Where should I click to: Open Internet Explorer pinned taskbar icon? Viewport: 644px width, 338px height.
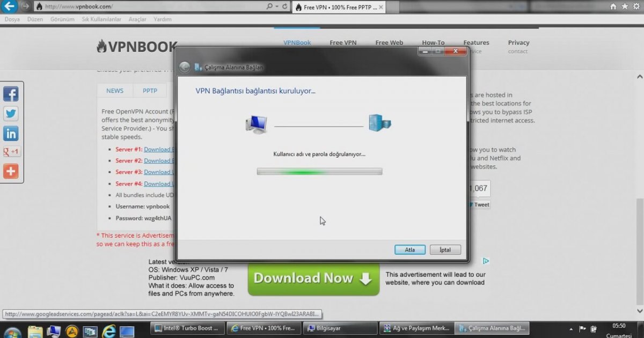point(109,331)
